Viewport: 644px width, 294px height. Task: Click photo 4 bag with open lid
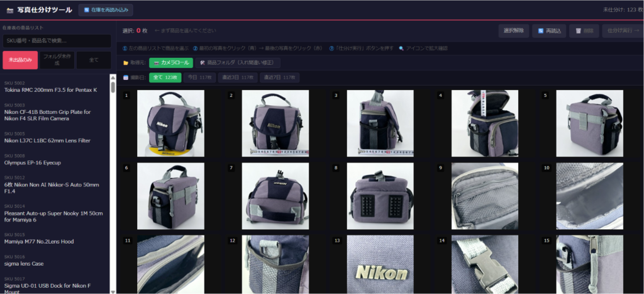click(x=485, y=123)
